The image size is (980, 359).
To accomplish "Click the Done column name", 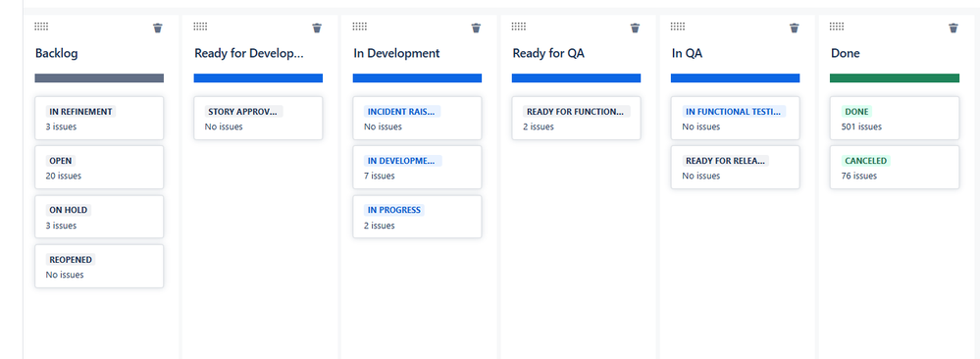I will click(x=845, y=54).
